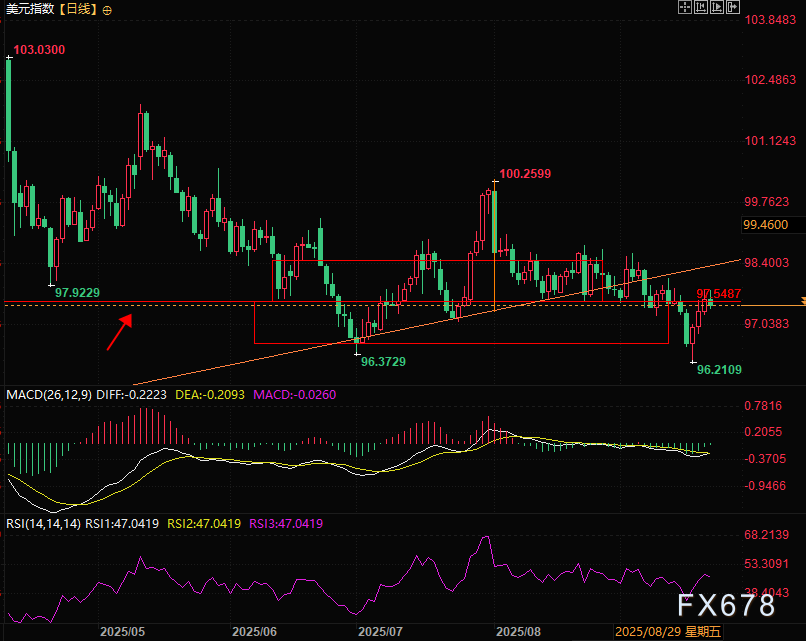The height and width of the screenshot is (641, 806).
Task: Click the 2025/06 date label on time axis
Action: [x=254, y=633]
